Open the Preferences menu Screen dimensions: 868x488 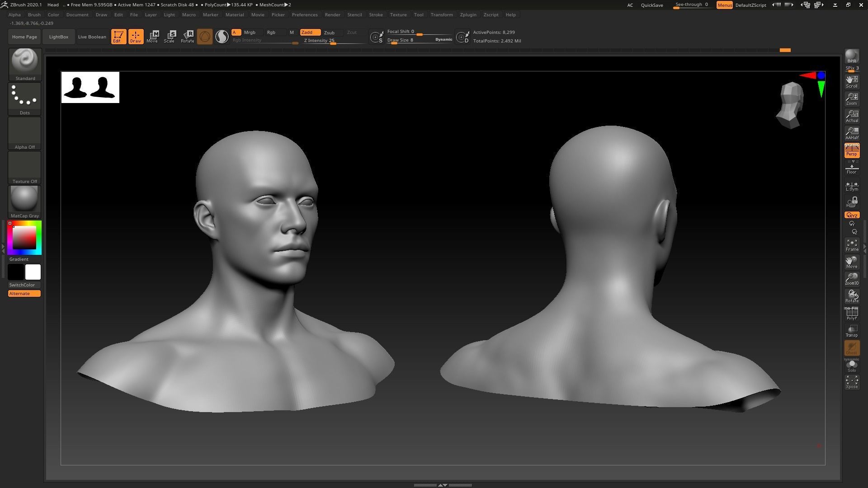[305, 15]
